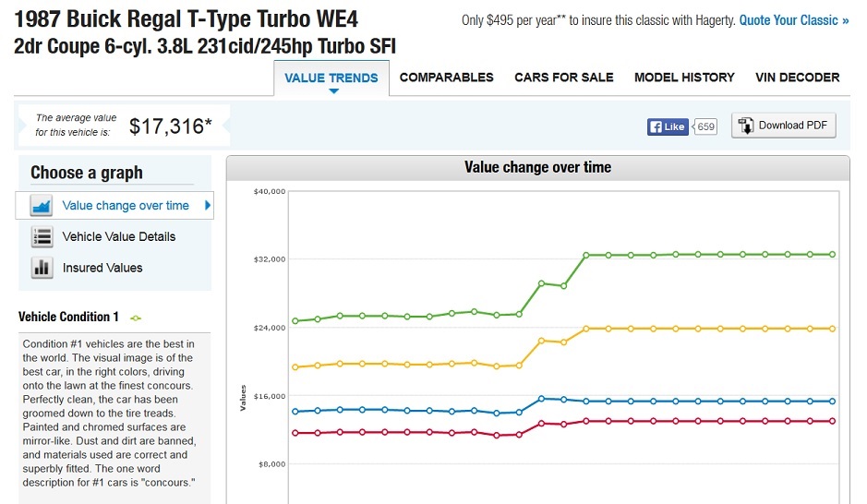This screenshot has width=867, height=504.
Task: Click the 1987 Buick Regal T-Type title
Action: click(186, 19)
